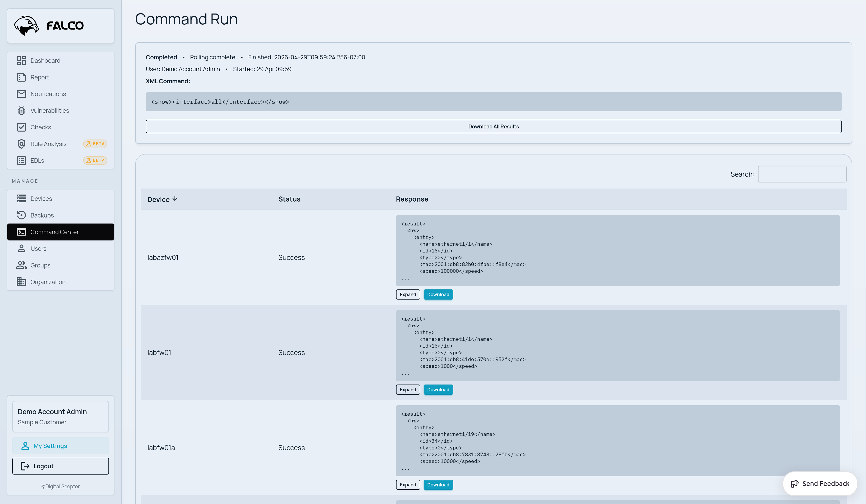Focus the Search input field

click(802, 174)
